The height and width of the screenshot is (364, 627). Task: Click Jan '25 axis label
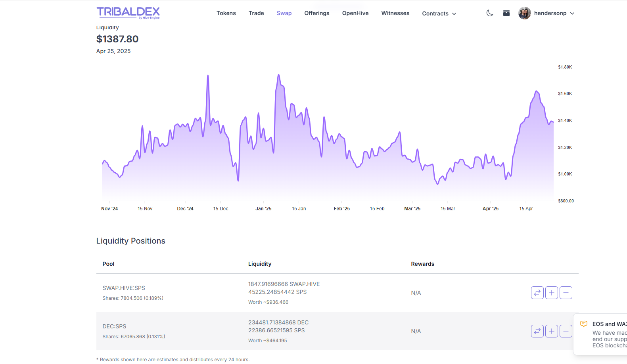[263, 209]
